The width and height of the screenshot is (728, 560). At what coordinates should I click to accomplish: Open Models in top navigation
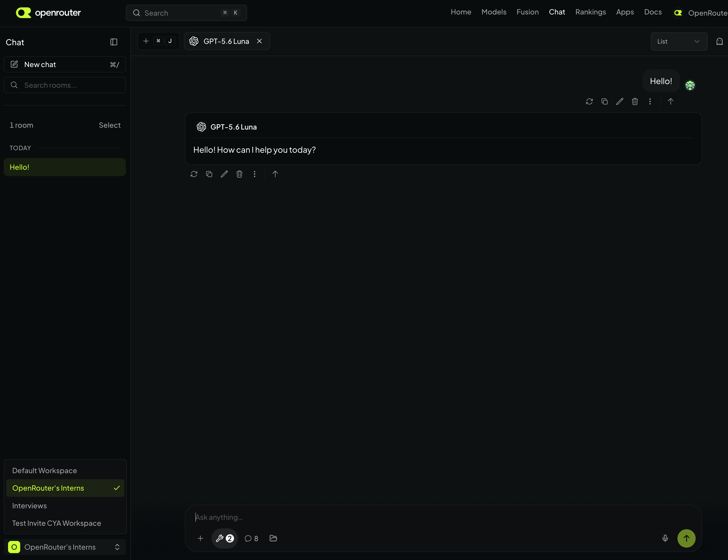coord(494,12)
